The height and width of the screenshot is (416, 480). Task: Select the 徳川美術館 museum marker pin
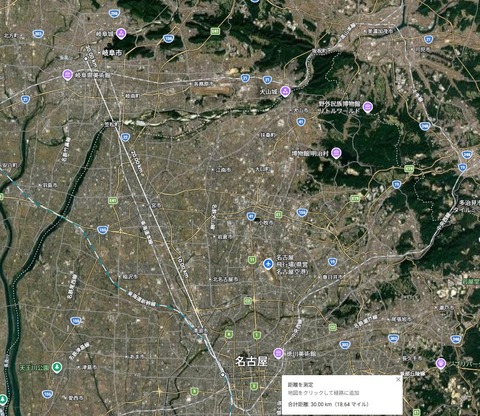pyautogui.click(x=278, y=353)
